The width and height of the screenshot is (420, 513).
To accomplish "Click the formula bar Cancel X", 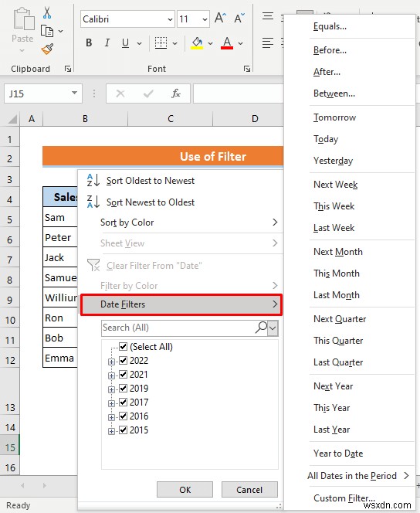I will (x=120, y=94).
